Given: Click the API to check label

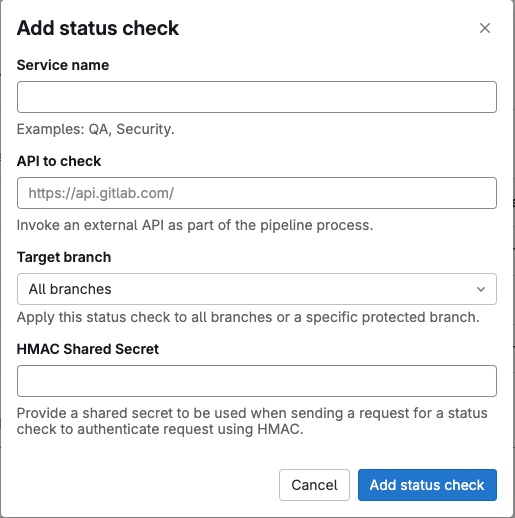Looking at the screenshot, I should 59,161.
